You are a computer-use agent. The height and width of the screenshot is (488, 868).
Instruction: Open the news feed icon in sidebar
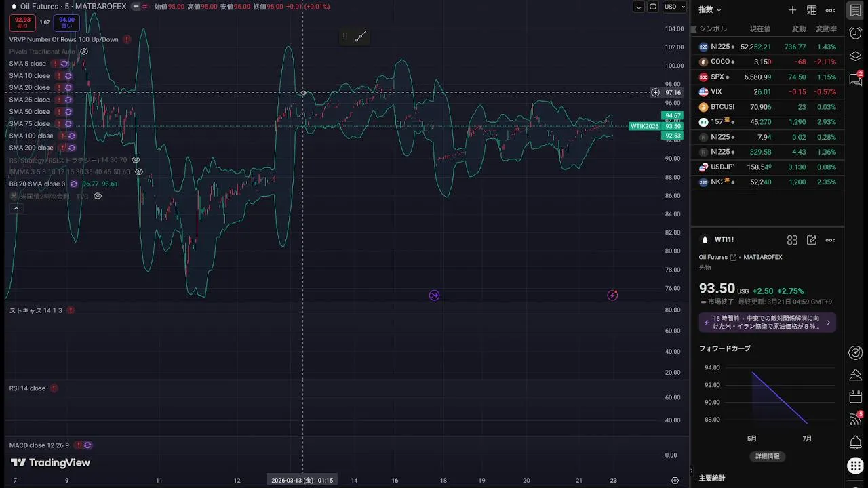point(855,420)
